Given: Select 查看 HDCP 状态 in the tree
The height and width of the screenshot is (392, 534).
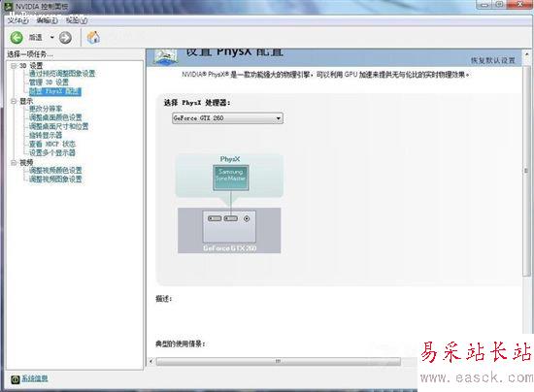Looking at the screenshot, I should coord(52,145).
